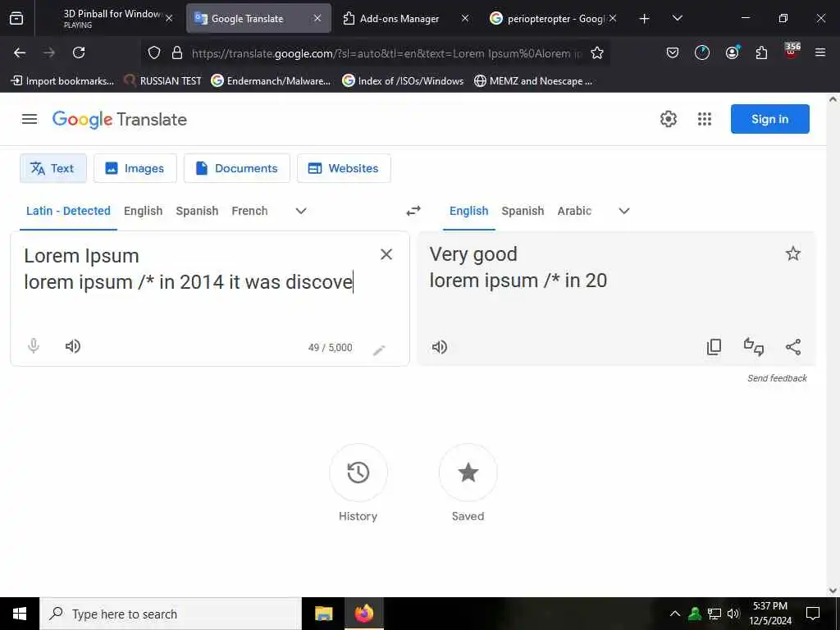Show hidden system tray icons
This screenshot has width=840, height=630.
pyautogui.click(x=675, y=614)
